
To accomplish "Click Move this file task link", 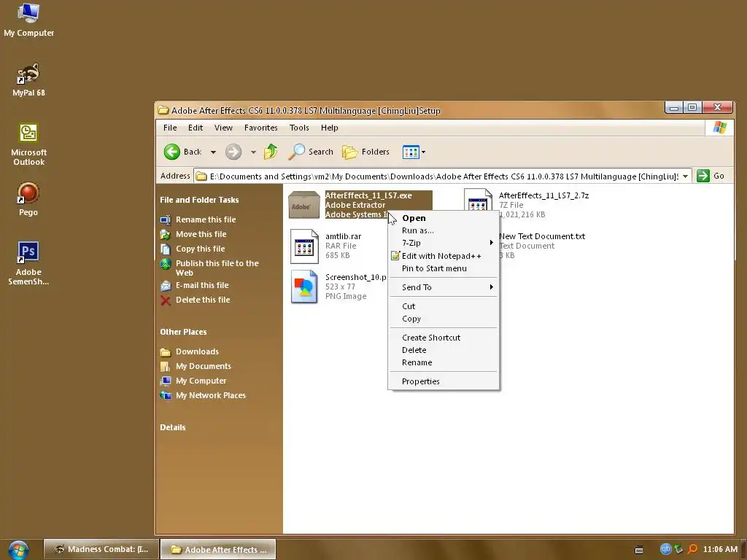I will [201, 234].
